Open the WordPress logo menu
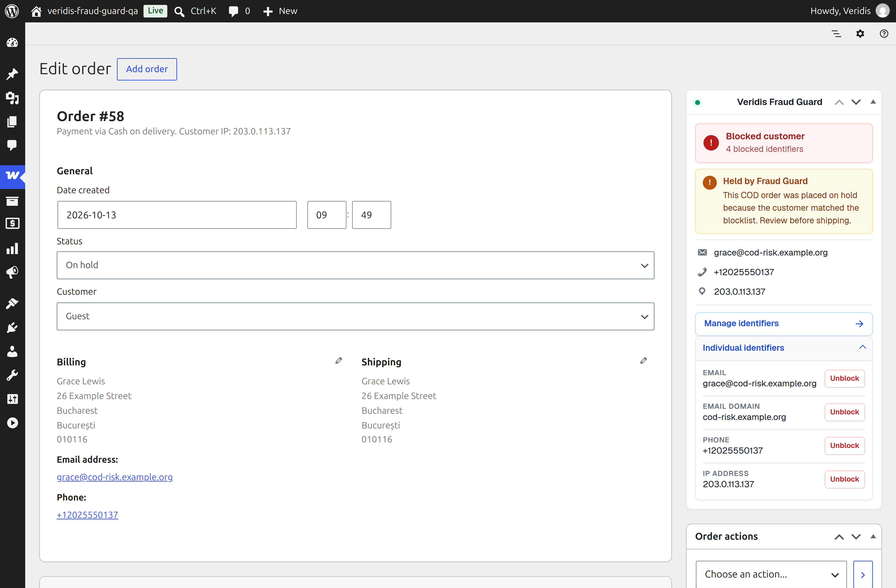 pos(12,11)
